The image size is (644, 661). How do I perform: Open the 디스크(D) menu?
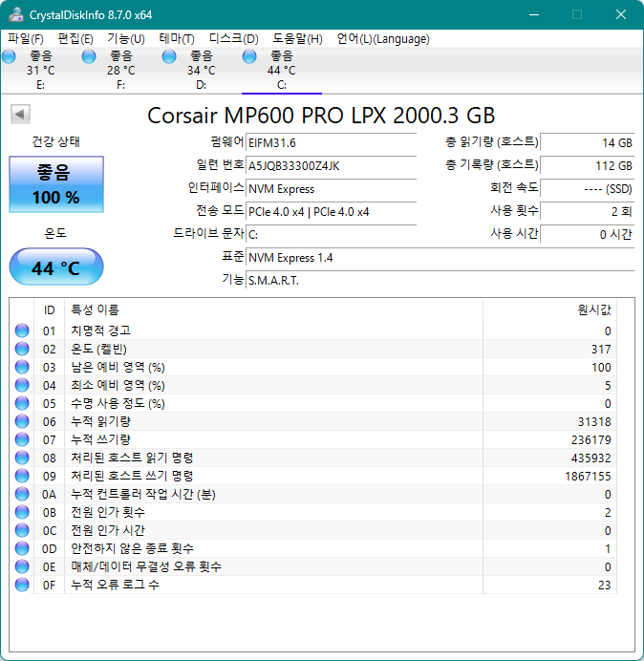tap(233, 39)
